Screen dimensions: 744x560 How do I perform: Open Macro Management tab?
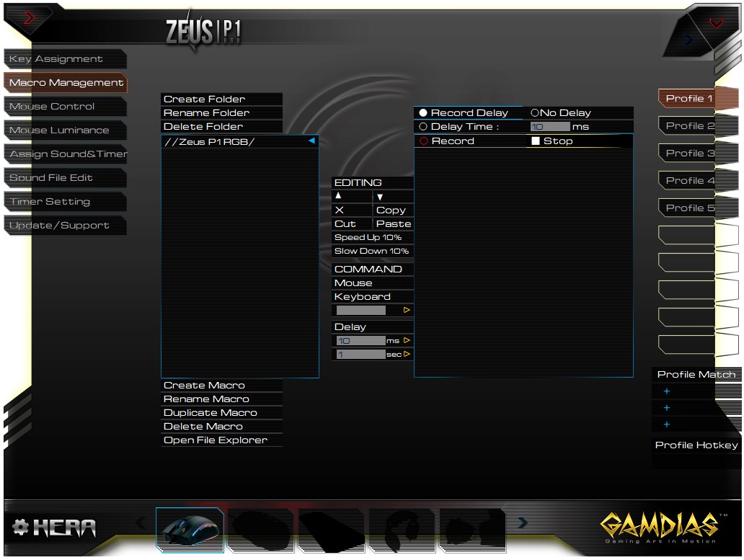coord(66,82)
